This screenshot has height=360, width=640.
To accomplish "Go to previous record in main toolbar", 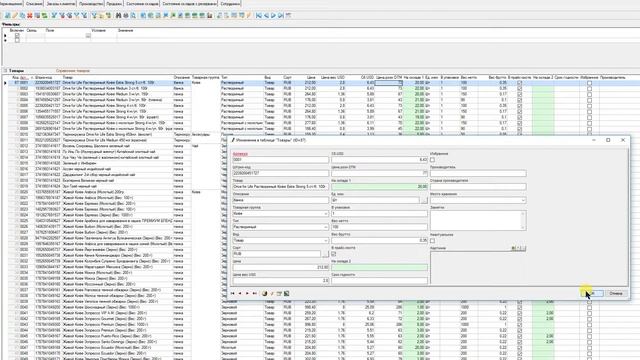I will click(x=266, y=16).
